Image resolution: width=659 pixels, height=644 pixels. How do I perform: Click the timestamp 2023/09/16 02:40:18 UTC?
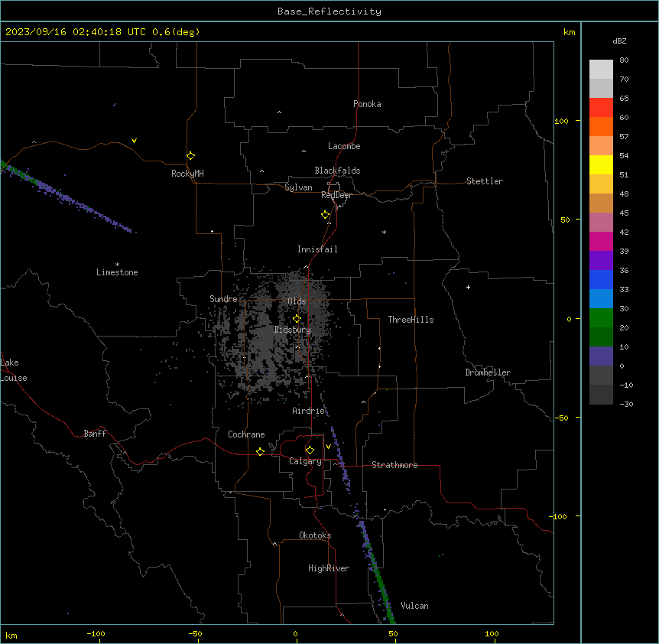coord(75,32)
